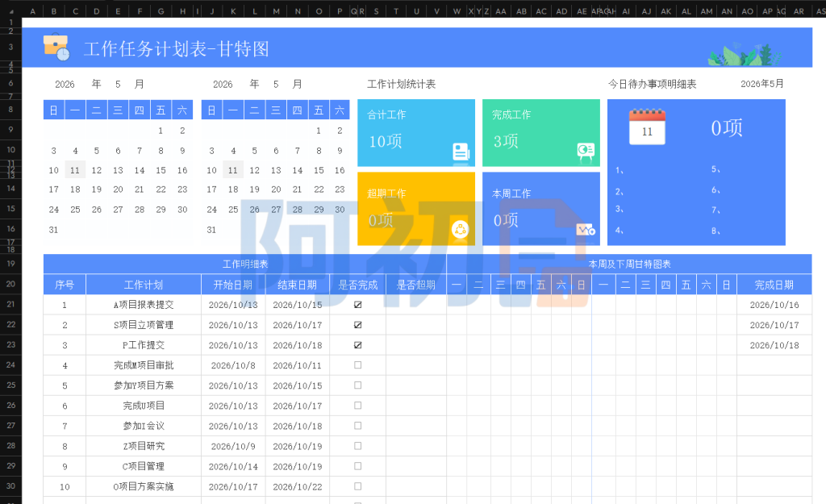Check the completion box for Z项目研究
This screenshot has height=504, width=826.
tap(357, 446)
